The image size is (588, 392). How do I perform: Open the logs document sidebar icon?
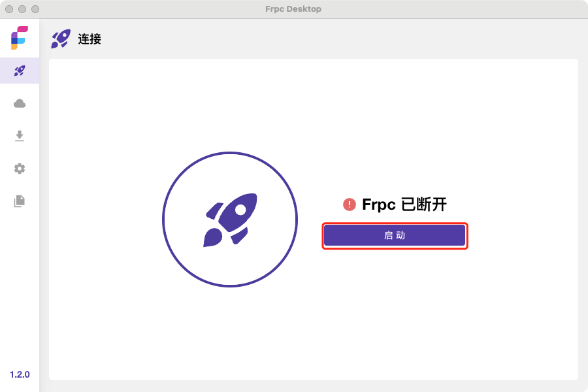(20, 201)
